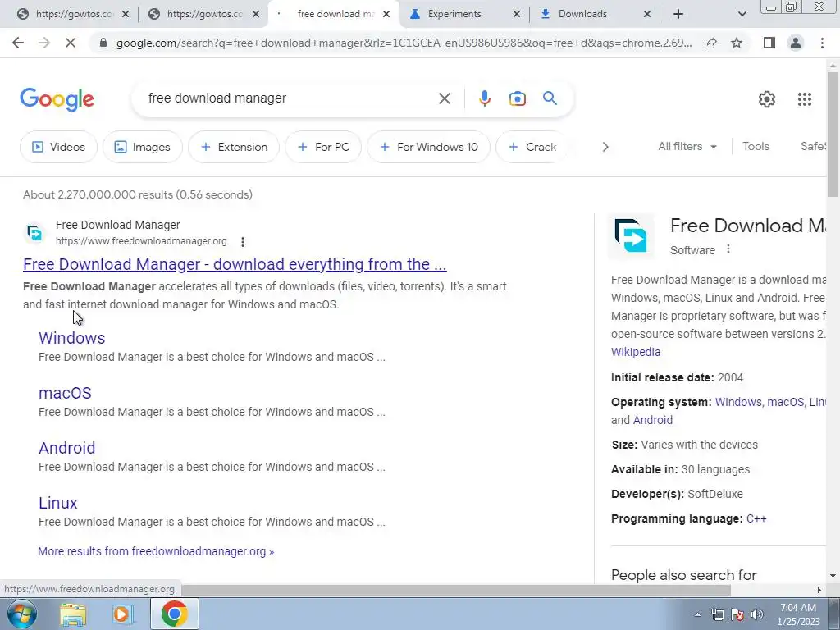
Task: Open the Wikipedia link in knowledge panel
Action: [x=636, y=352]
